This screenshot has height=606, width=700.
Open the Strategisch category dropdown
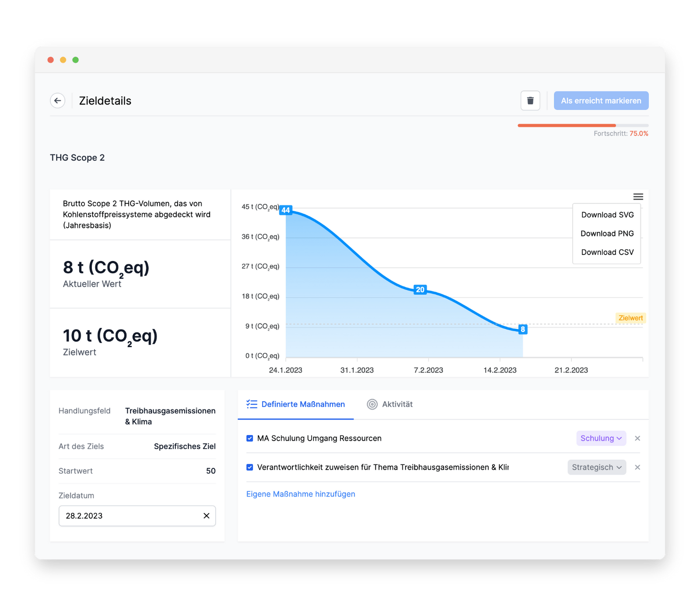(x=597, y=467)
